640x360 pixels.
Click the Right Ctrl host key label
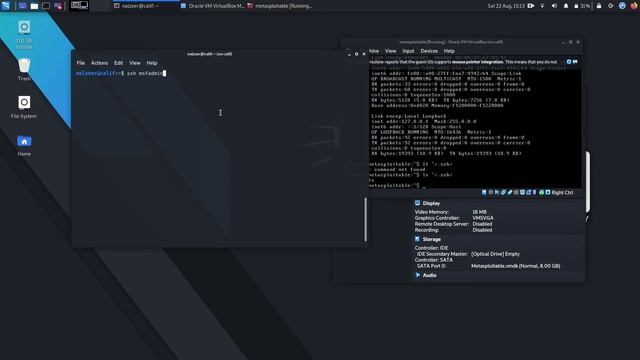(562, 192)
